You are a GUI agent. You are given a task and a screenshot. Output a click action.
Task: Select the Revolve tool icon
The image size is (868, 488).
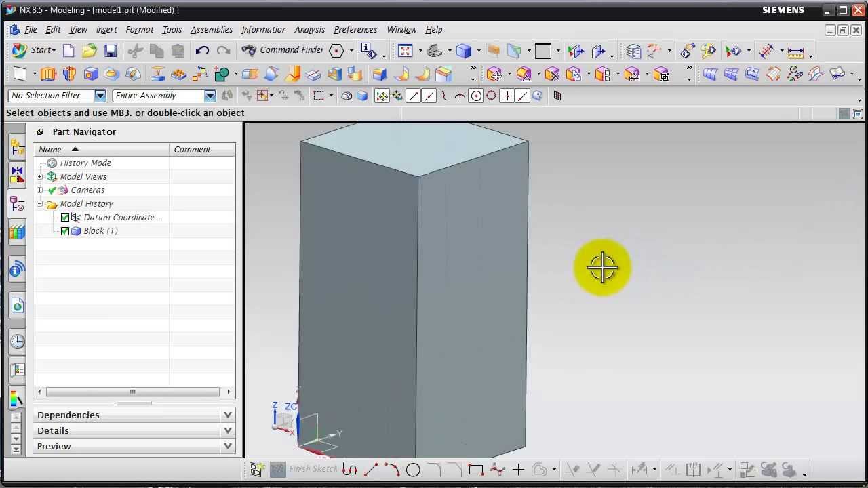[x=69, y=74]
